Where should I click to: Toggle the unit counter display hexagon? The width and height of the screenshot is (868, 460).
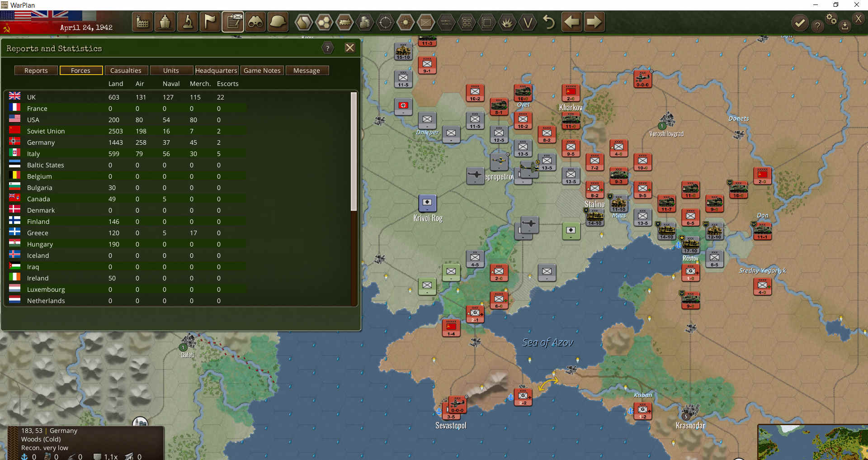coord(426,22)
